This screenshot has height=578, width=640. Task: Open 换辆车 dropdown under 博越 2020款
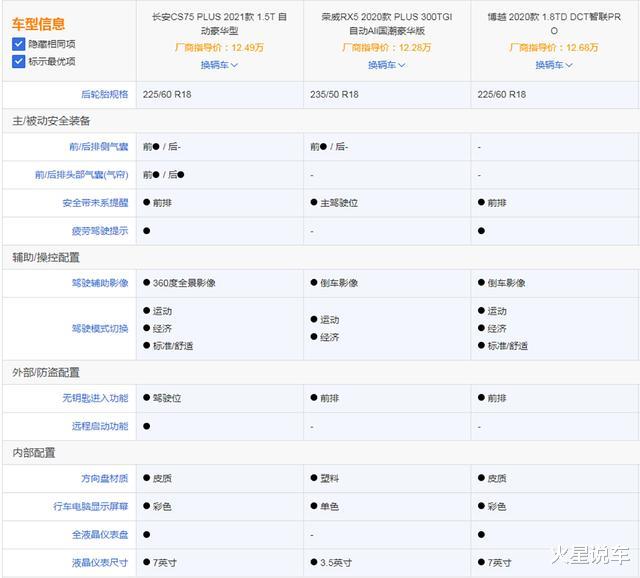click(x=554, y=65)
